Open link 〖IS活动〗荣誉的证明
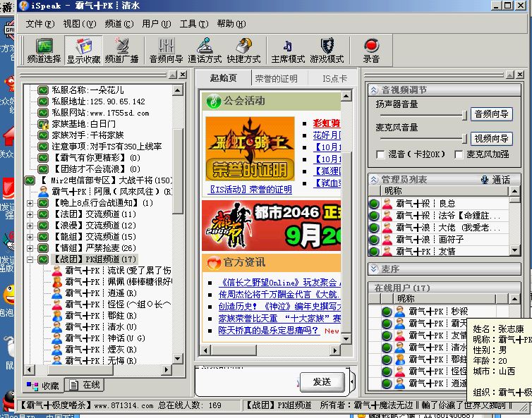Screen dimensions: 532x418 250,190
